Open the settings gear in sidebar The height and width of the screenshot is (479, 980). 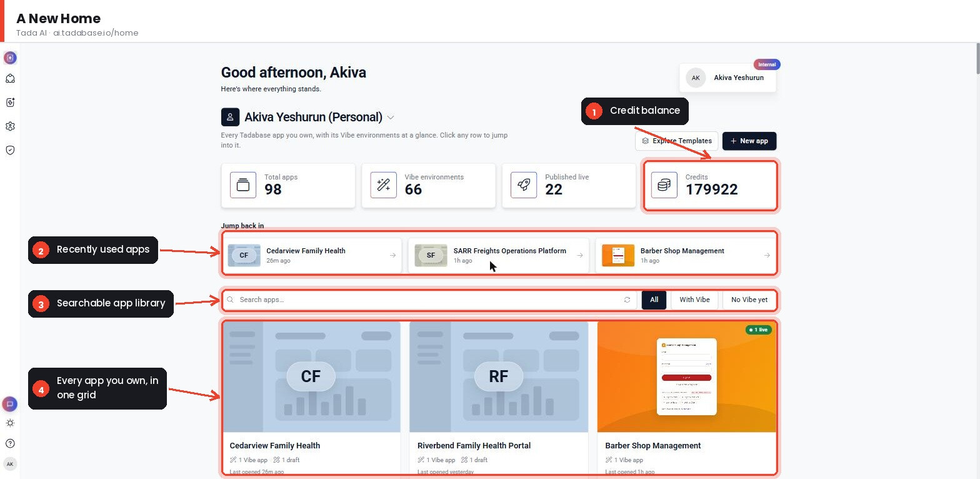[x=10, y=126]
